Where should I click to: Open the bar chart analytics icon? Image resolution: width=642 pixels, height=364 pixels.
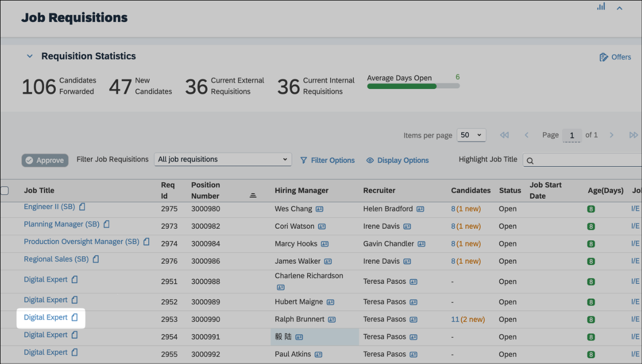601,7
